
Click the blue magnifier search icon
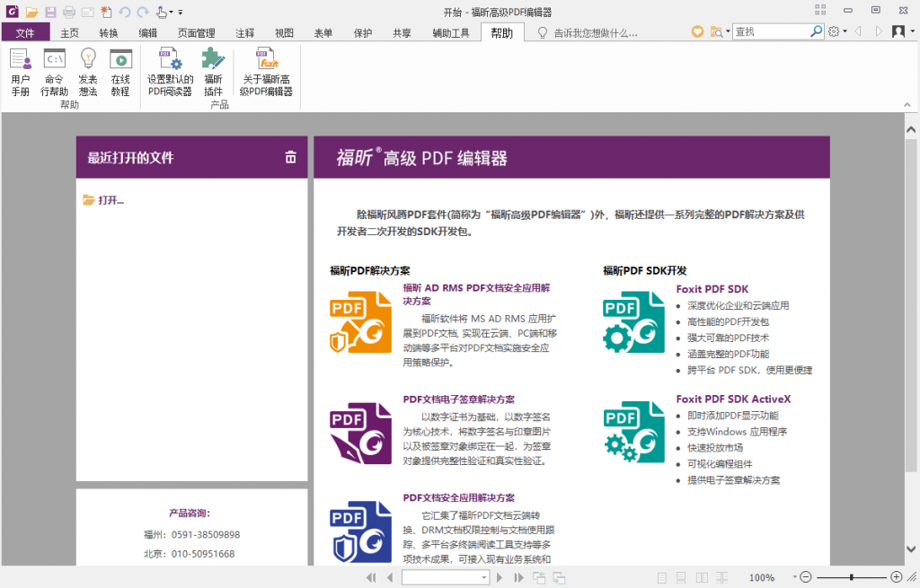click(x=816, y=31)
